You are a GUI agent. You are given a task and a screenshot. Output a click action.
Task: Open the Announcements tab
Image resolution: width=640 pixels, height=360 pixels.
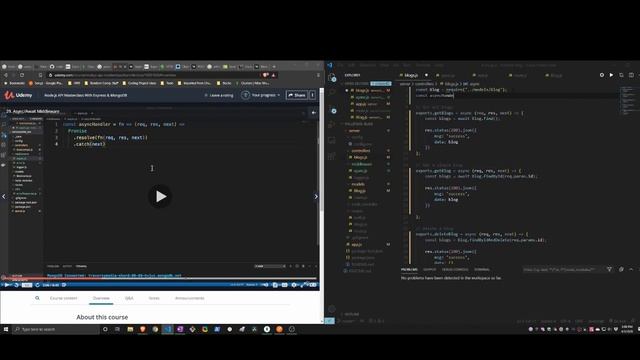pyautogui.click(x=189, y=298)
